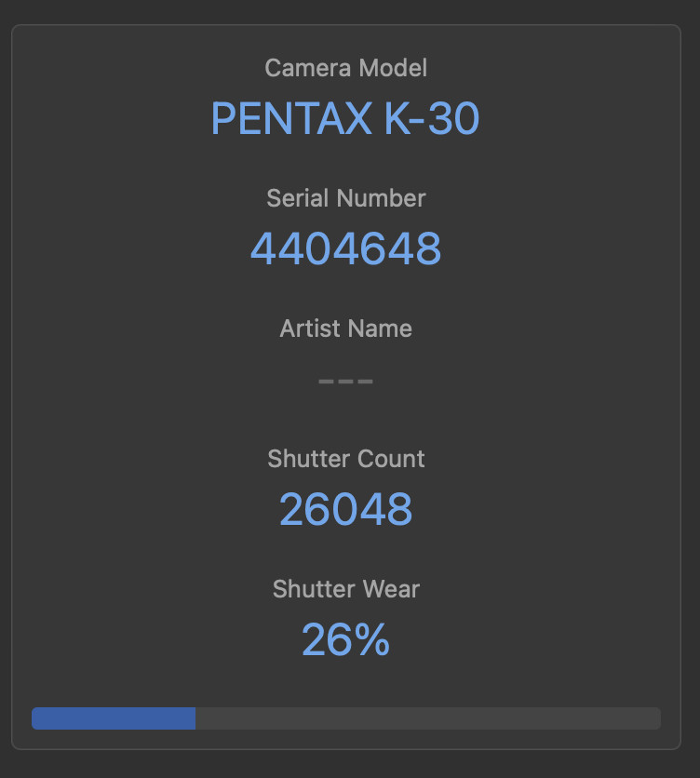700x778 pixels.
Task: Select the shutter count value 26048
Action: pyautogui.click(x=346, y=509)
